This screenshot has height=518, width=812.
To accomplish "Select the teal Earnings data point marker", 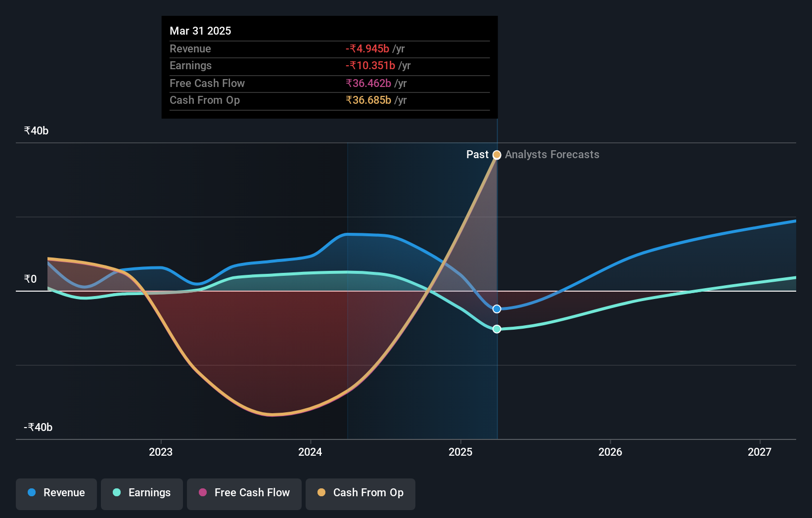I will [x=497, y=329].
